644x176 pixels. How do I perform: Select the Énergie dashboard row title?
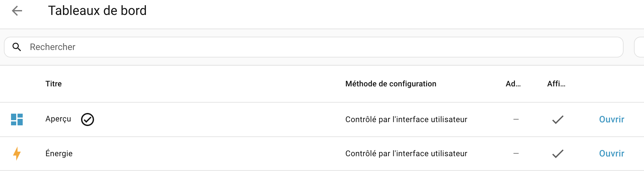(59, 154)
